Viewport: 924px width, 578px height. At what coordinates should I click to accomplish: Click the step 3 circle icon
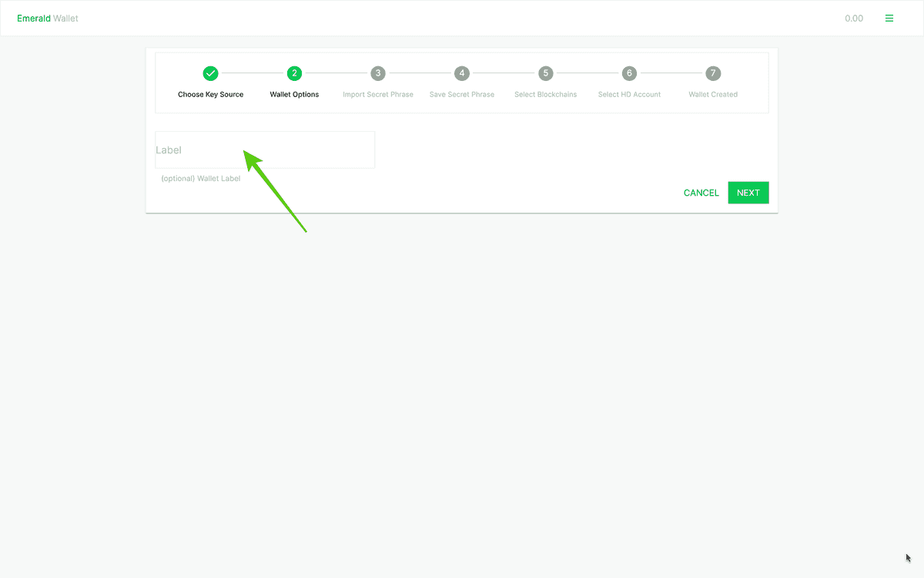[x=378, y=73]
